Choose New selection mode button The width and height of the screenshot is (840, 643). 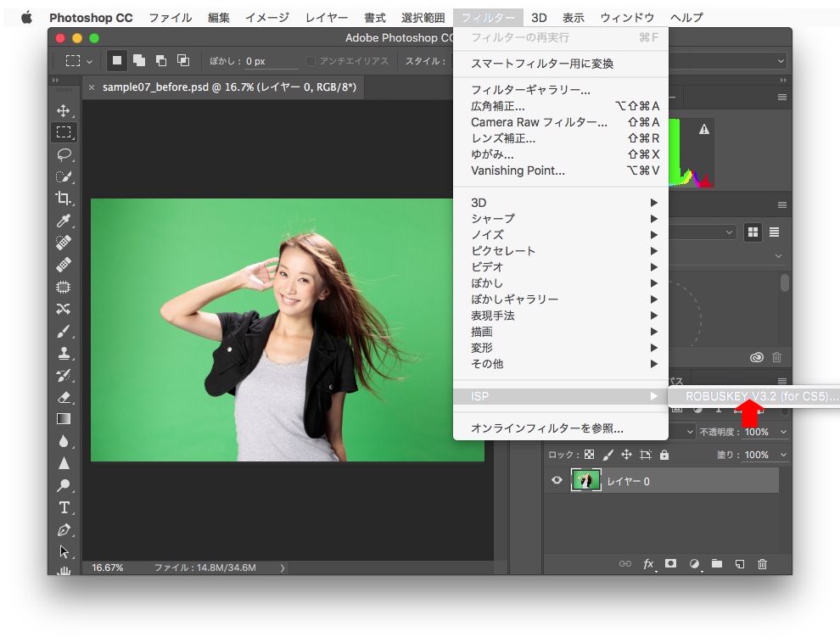[x=117, y=60]
